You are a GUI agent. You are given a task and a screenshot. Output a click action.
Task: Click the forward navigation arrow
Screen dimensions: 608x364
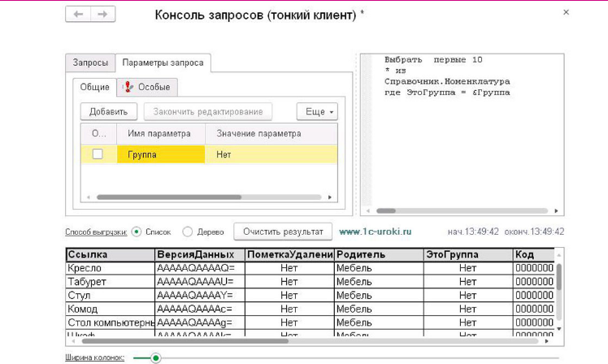pos(102,15)
